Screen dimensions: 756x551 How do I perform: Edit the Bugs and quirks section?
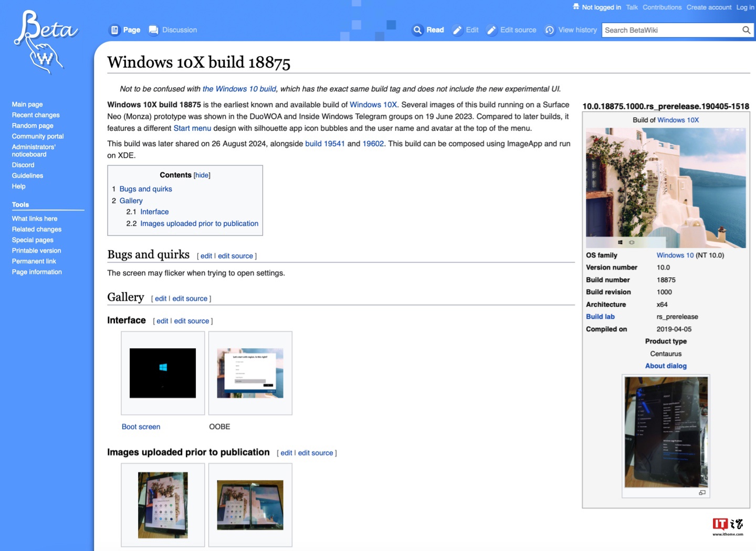[206, 256]
